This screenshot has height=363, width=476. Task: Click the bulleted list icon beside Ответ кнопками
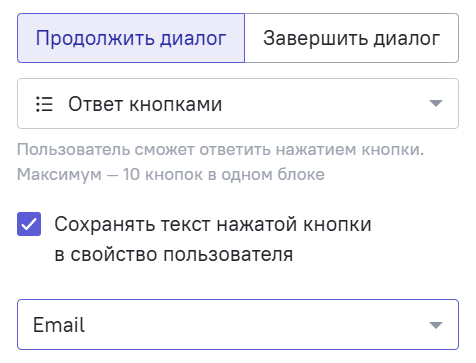point(44,104)
